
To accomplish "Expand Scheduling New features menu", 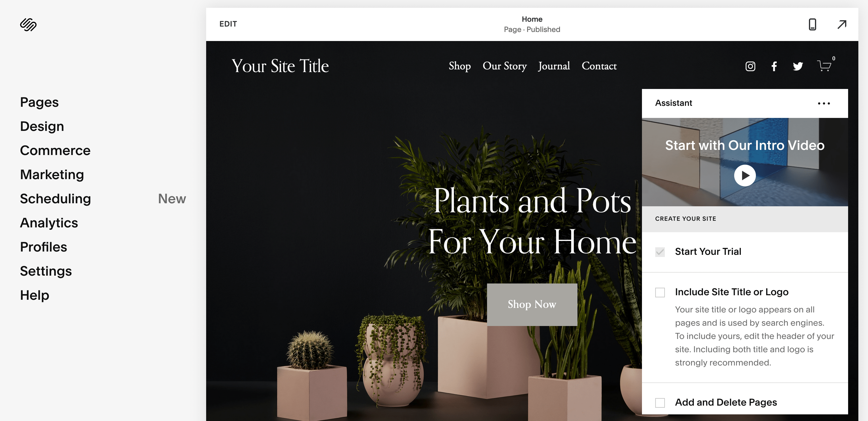I will (x=55, y=198).
